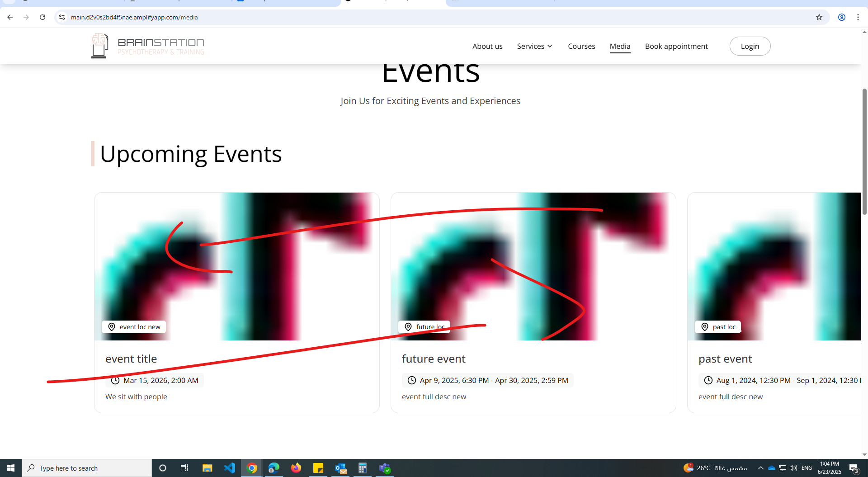Click the browser back arrow
868x477 pixels.
[x=10, y=17]
